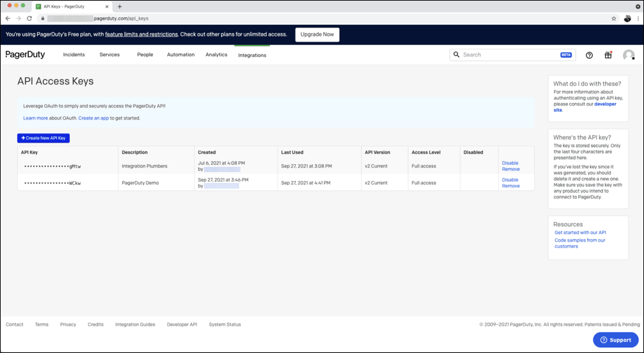Click 'Sep 27, 2021 at 4:41 PM' cell
The image size is (644, 353).
306,183
